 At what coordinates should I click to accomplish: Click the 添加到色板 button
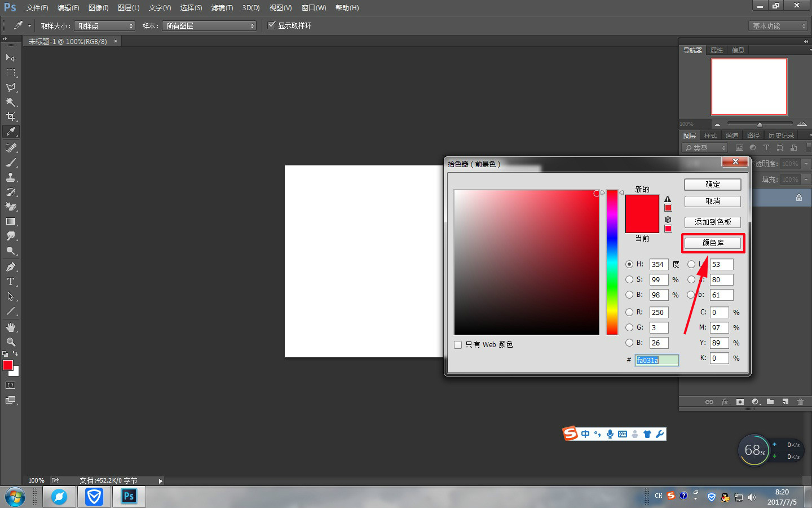(713, 222)
